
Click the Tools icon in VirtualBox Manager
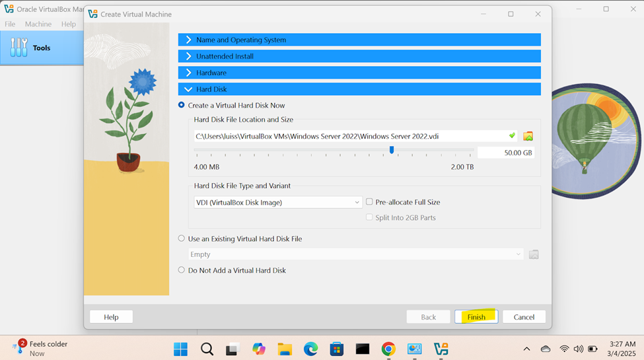pos(19,48)
